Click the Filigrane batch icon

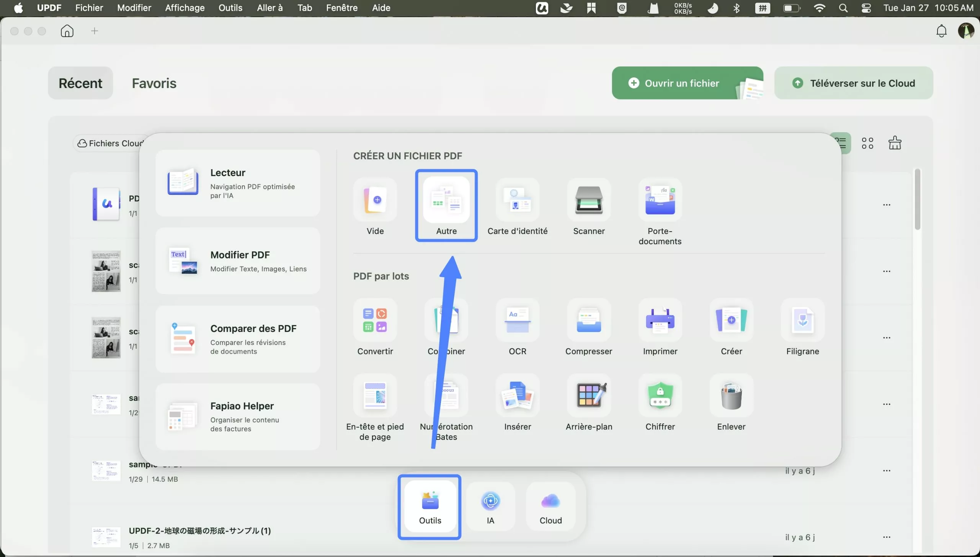click(x=802, y=320)
